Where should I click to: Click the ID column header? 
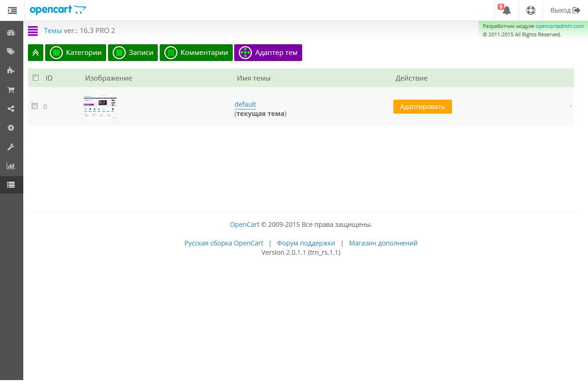coord(49,78)
